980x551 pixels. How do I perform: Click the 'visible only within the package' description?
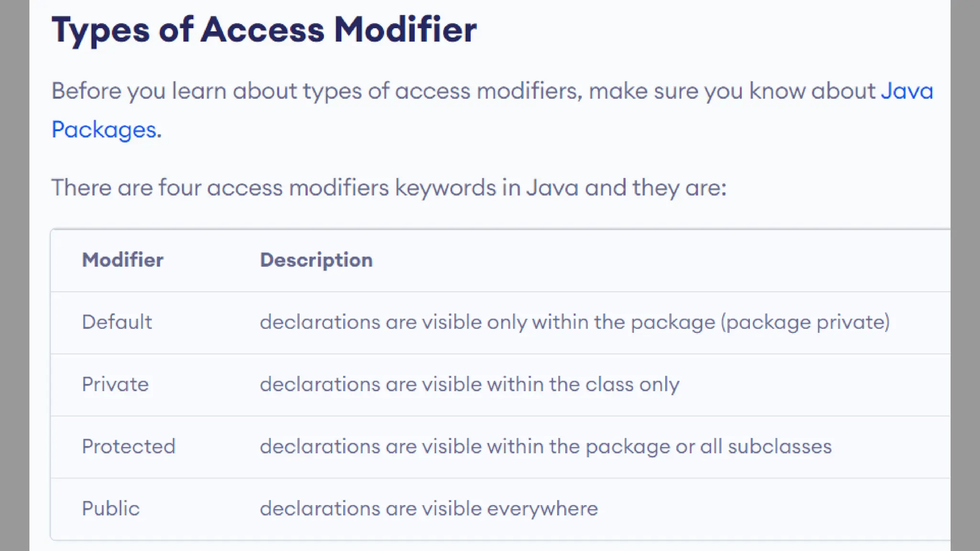click(x=487, y=322)
